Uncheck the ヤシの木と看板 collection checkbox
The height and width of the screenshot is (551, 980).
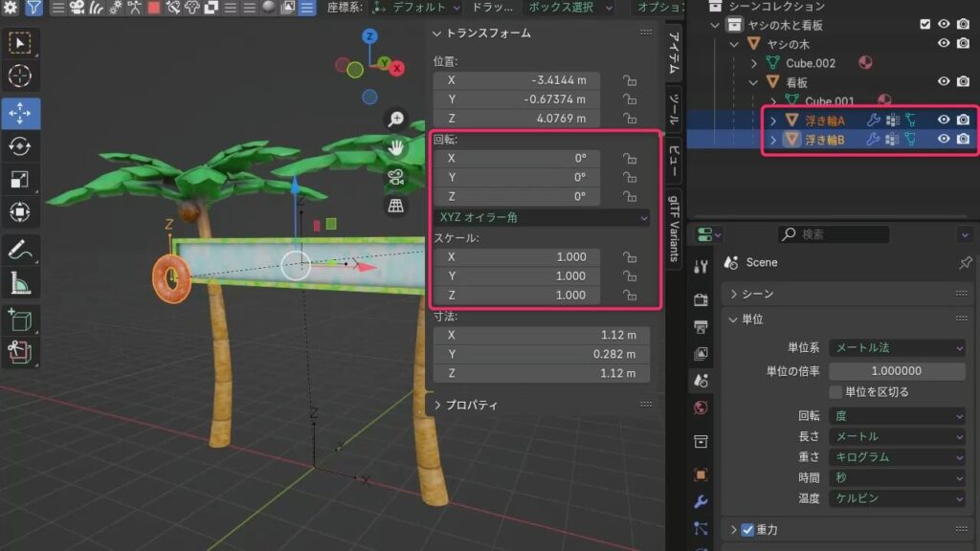pyautogui.click(x=924, y=24)
